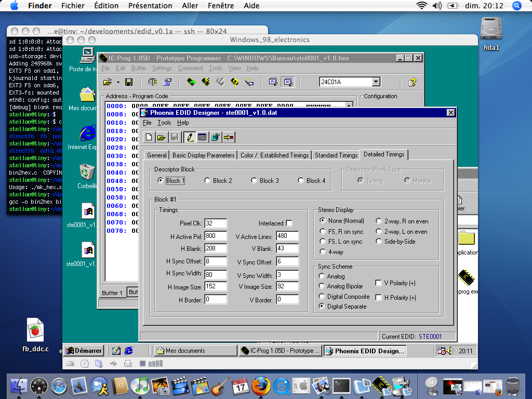Image resolution: width=532 pixels, height=399 pixels.
Task: Click the Démarrer start button
Action: tap(84, 351)
